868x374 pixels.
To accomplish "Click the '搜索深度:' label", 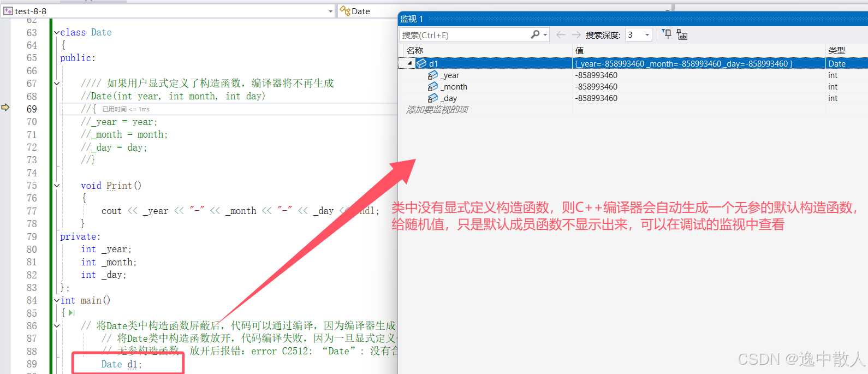I will (603, 35).
